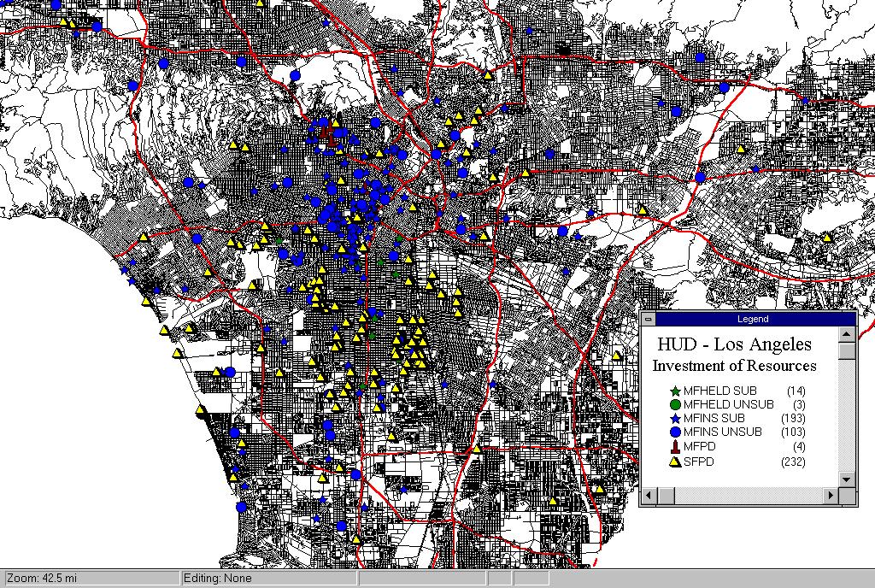This screenshot has height=588, width=875.
Task: Select the MFHELD SUB legend label
Action: pos(720,391)
